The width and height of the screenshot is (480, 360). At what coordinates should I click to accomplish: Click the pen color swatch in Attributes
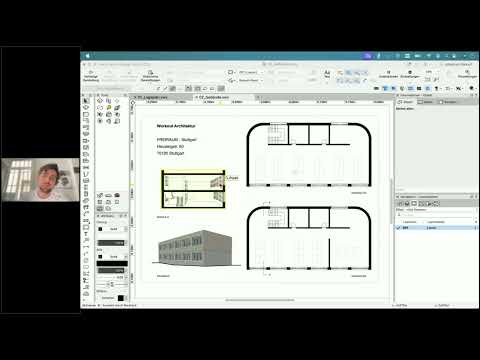[100, 257]
